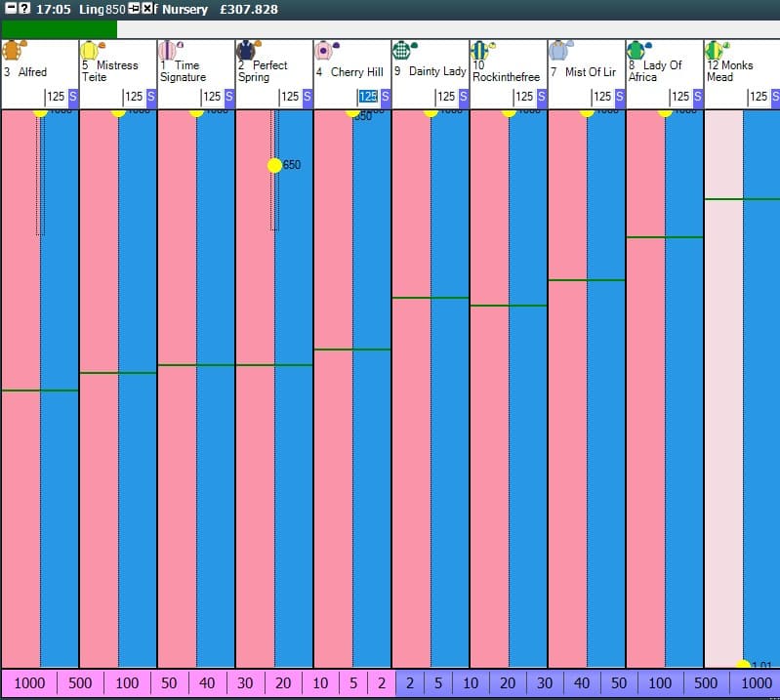
Task: Select the pink 50 stake button
Action: 169,683
